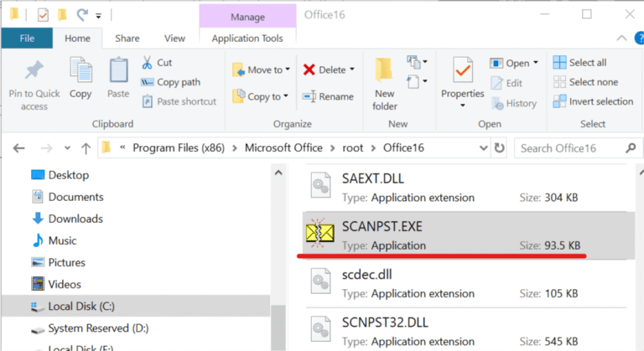The height and width of the screenshot is (351, 644).
Task: Rename the selected file
Action: (x=328, y=96)
